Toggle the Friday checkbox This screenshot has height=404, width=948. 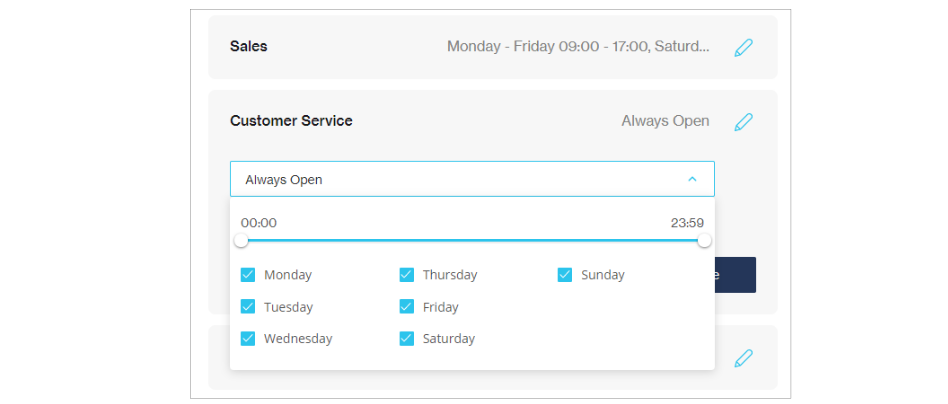point(407,307)
